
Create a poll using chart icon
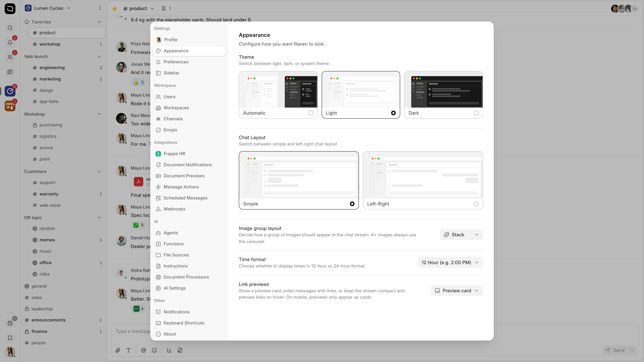169,350
